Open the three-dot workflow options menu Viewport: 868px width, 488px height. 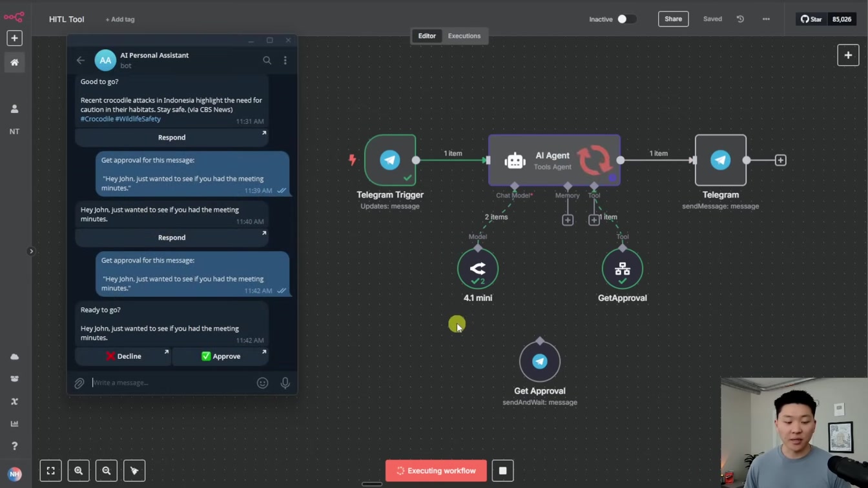[766, 19]
